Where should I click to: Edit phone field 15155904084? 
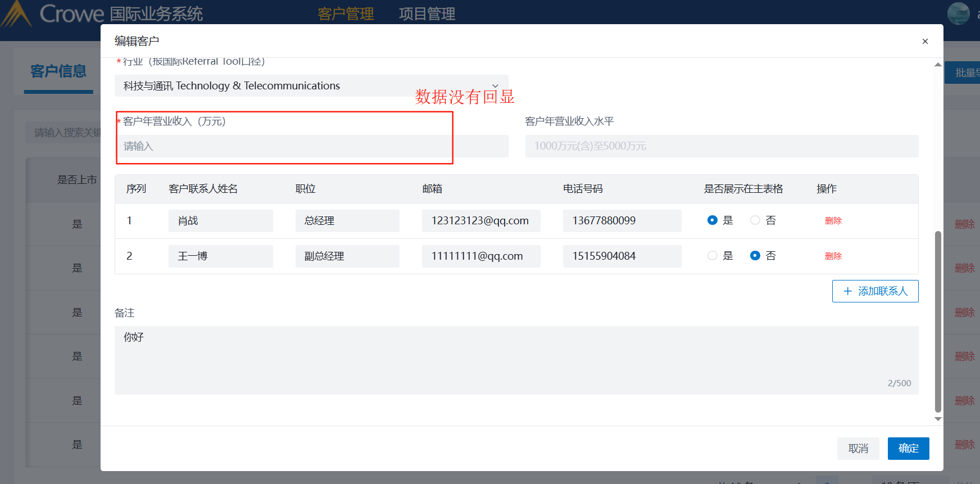[x=622, y=256]
